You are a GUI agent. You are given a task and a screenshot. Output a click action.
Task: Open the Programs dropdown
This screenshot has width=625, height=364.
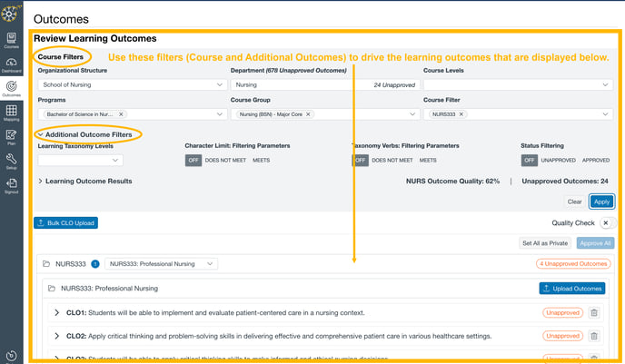[133, 114]
